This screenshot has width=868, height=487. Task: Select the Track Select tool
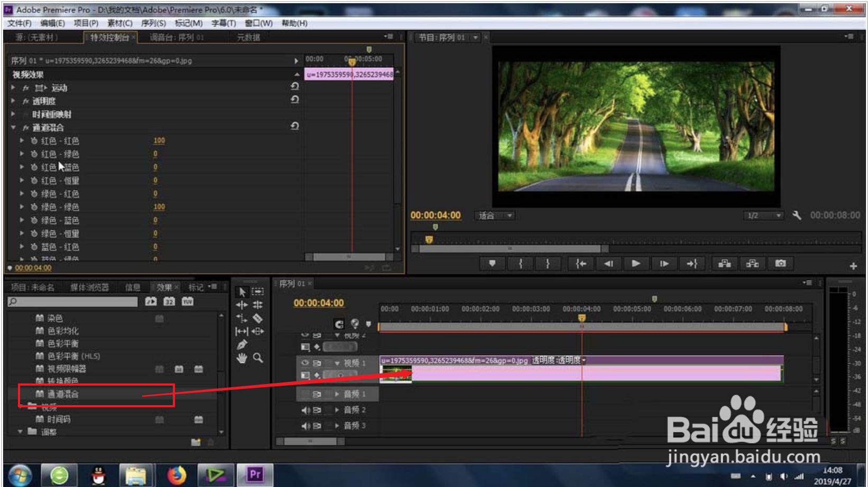click(258, 292)
